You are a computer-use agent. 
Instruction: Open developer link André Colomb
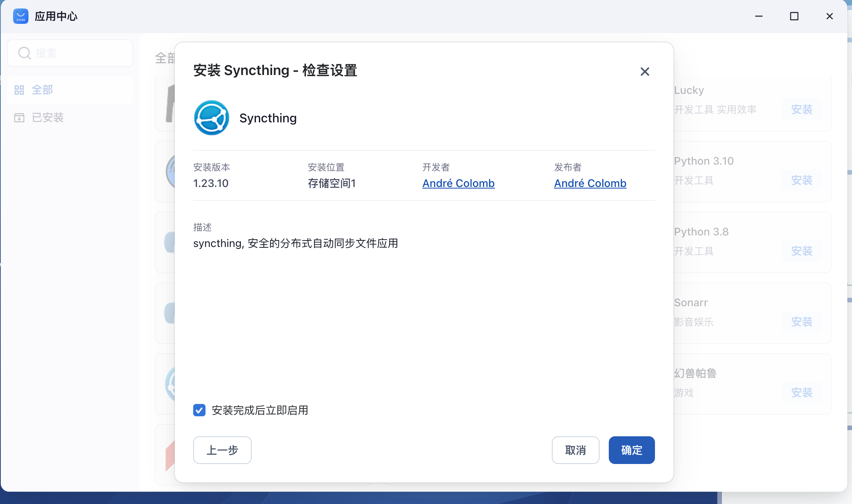click(458, 183)
